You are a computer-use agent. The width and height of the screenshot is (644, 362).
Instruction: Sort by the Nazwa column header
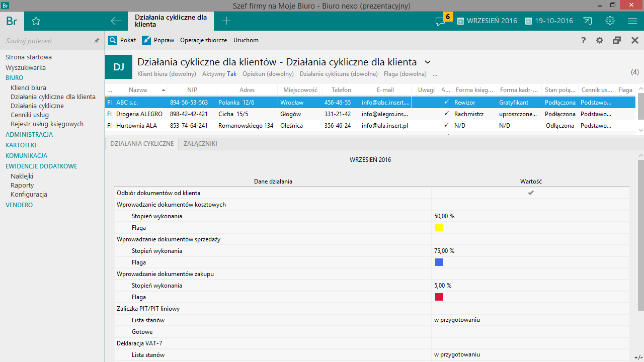point(141,90)
